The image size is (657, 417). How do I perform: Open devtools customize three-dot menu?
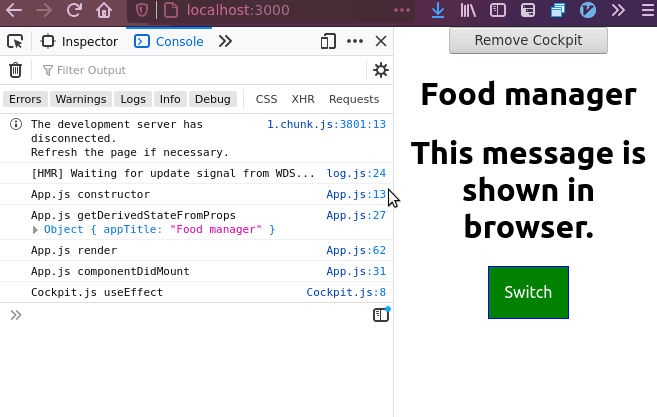[x=355, y=41]
